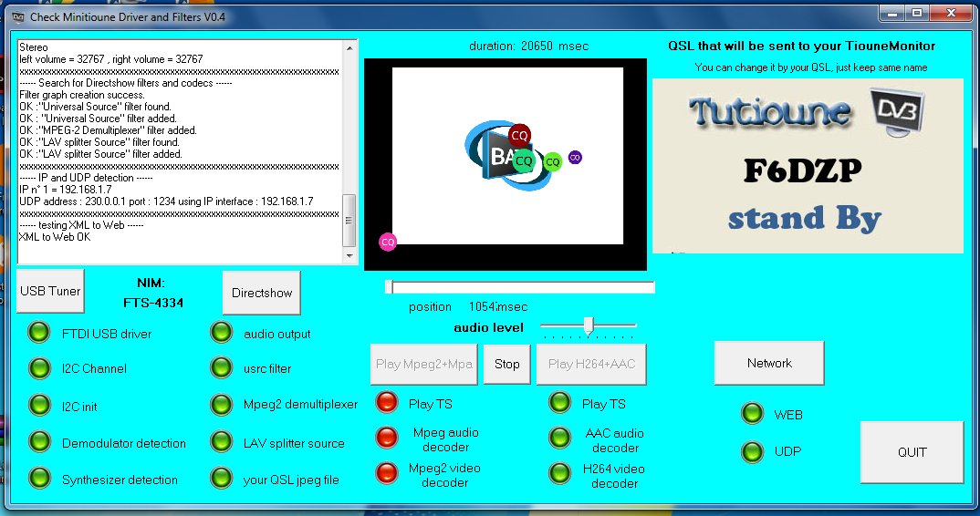Click the application icon in title bar

coord(18,17)
